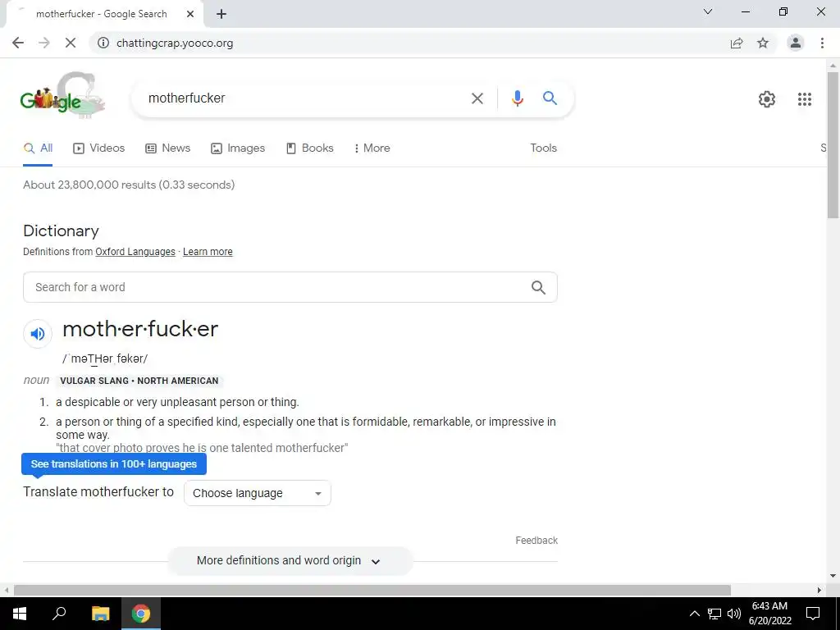The width and height of the screenshot is (840, 630).
Task: Open File Explorer from the taskbar
Action: coord(100,614)
